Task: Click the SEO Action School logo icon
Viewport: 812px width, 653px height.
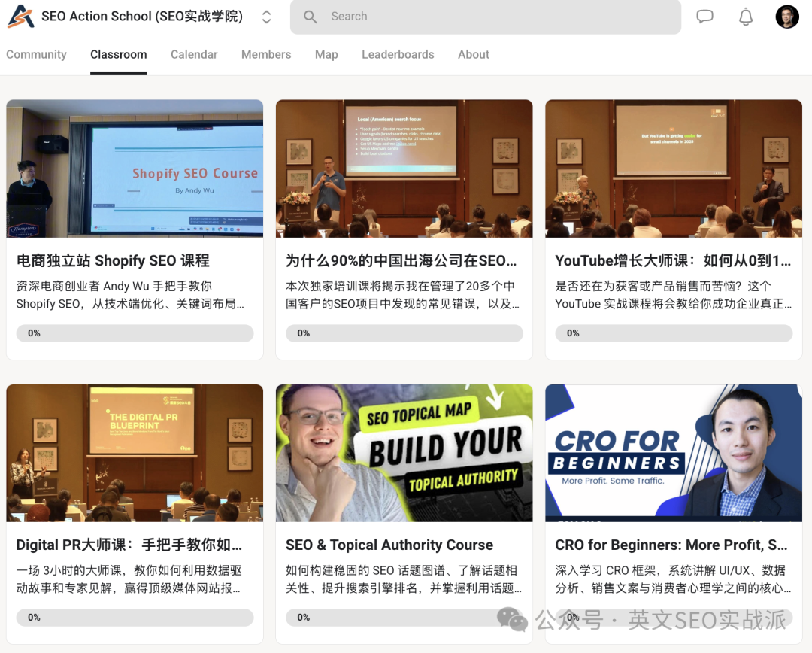Action: 21,16
